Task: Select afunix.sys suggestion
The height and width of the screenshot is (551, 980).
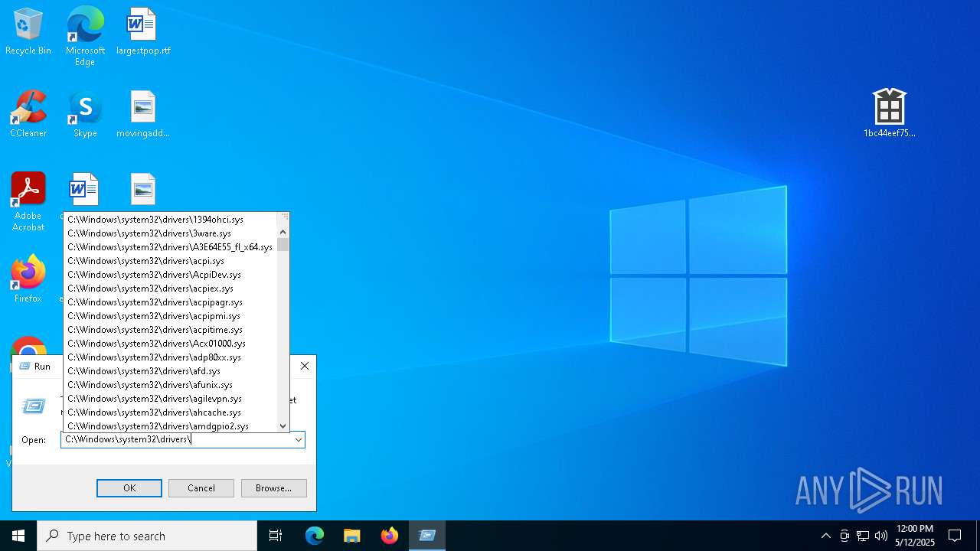Action: [x=170, y=385]
